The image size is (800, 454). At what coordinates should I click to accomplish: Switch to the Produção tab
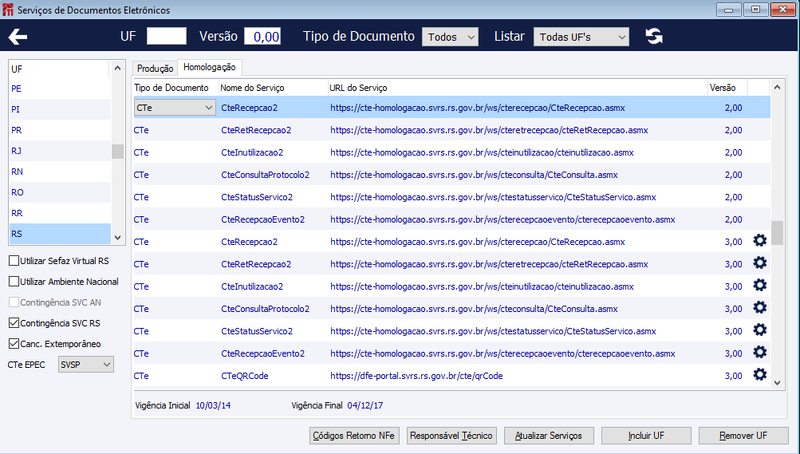click(155, 68)
